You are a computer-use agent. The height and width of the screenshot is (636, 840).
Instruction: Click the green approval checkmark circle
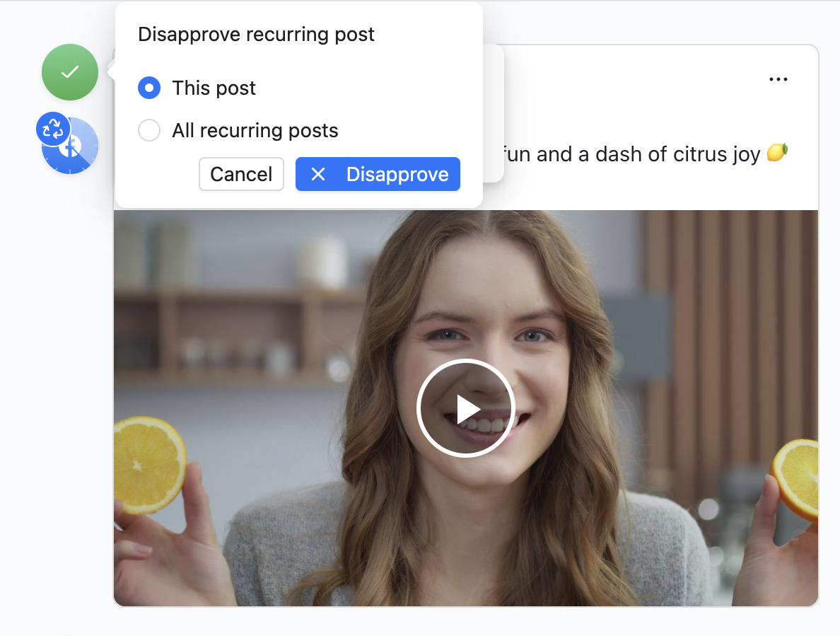[x=69, y=72]
